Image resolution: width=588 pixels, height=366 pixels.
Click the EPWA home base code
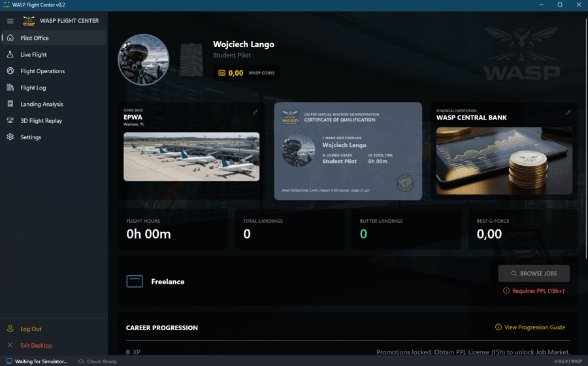pos(133,117)
